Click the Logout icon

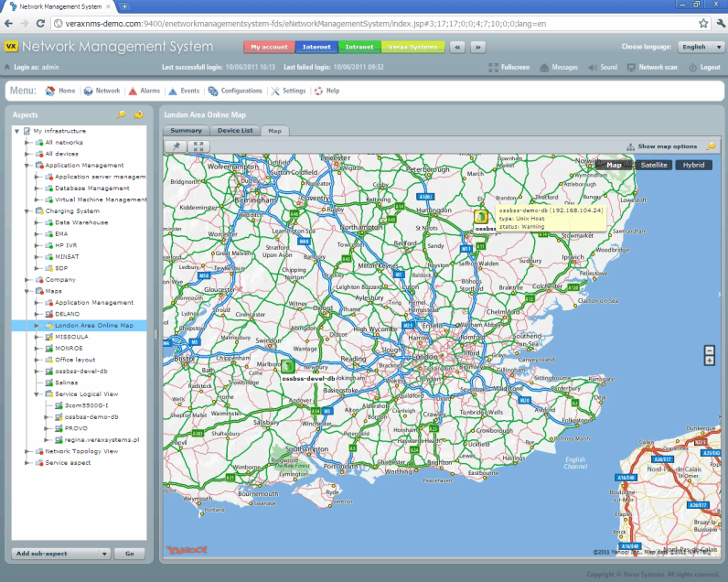click(692, 68)
